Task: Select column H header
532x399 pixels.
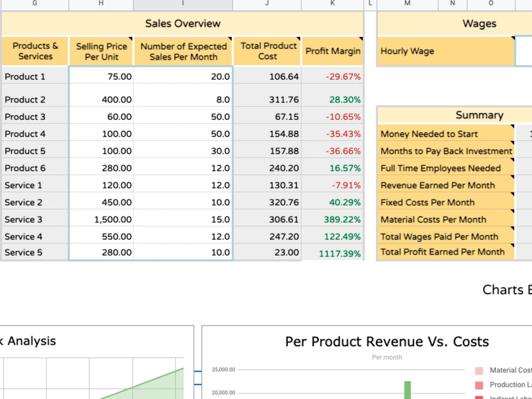Action: coord(101,3)
